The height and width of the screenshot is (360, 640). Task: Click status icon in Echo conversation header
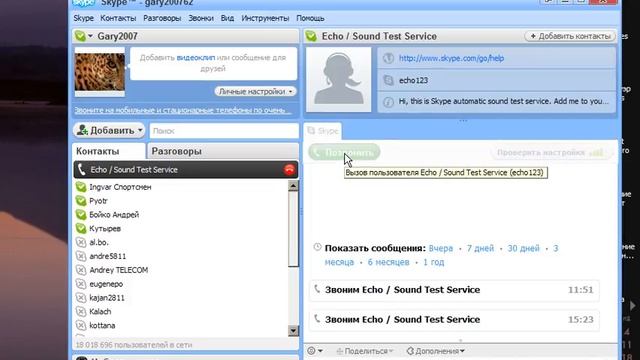tap(311, 36)
